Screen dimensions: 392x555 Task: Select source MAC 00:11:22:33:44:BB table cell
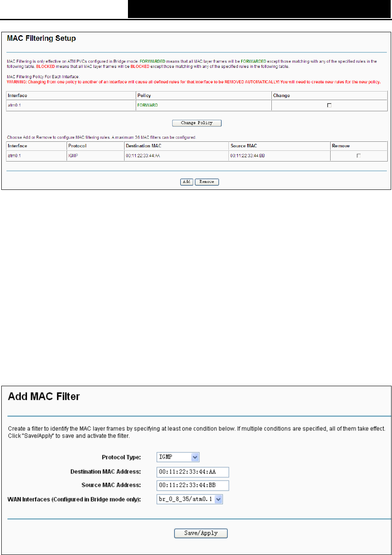pos(280,156)
